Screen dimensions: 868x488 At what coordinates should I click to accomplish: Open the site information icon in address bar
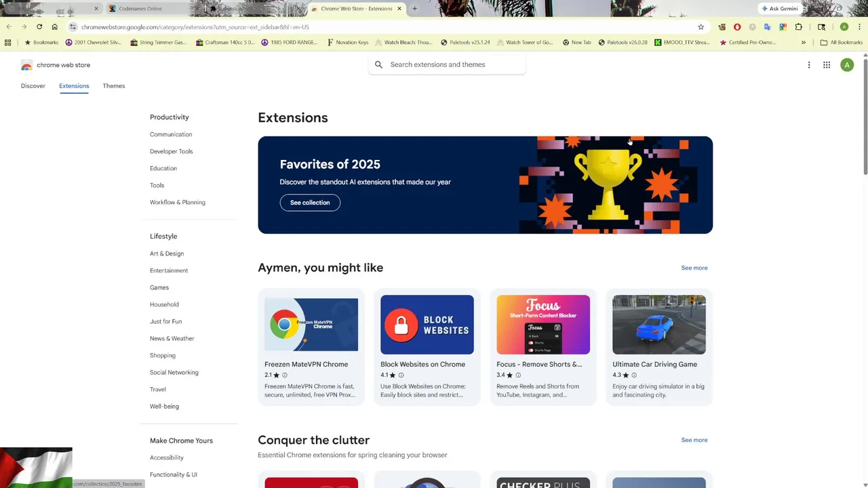click(x=73, y=27)
